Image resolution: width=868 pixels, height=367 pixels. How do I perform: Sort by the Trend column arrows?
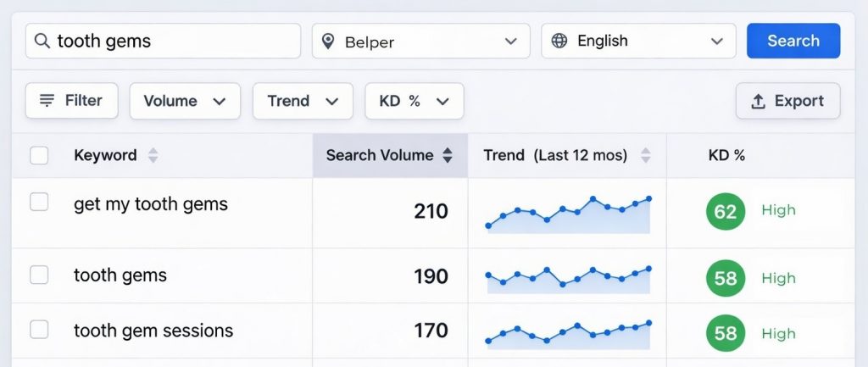click(x=646, y=156)
